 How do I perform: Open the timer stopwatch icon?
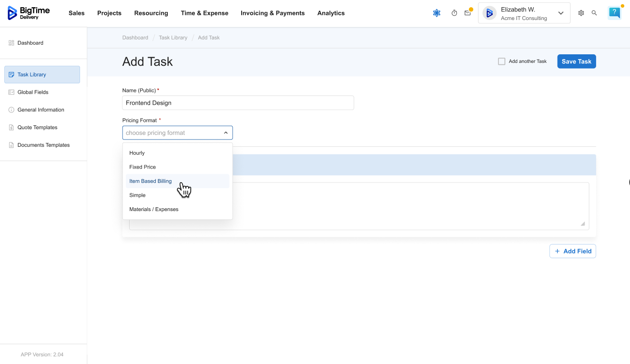pyautogui.click(x=454, y=13)
